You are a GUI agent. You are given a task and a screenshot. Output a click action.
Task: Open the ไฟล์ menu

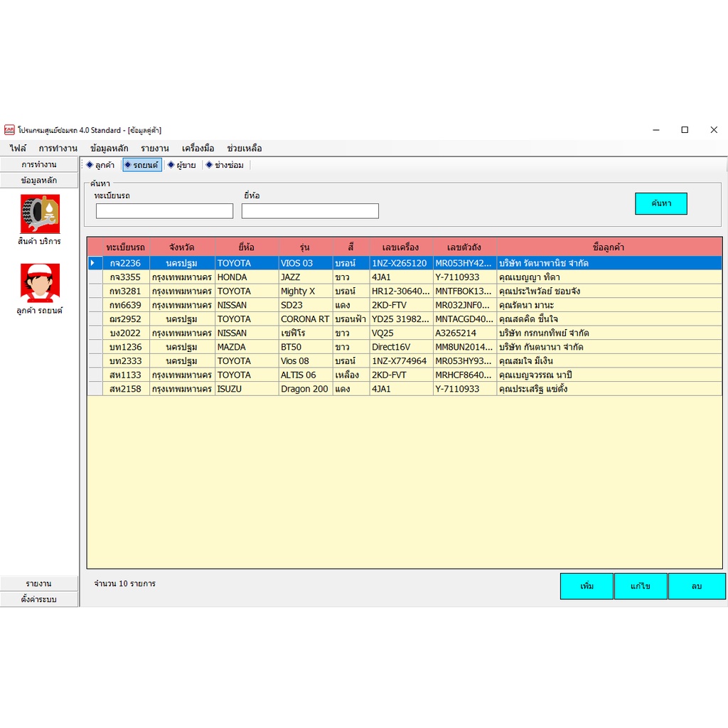point(18,148)
